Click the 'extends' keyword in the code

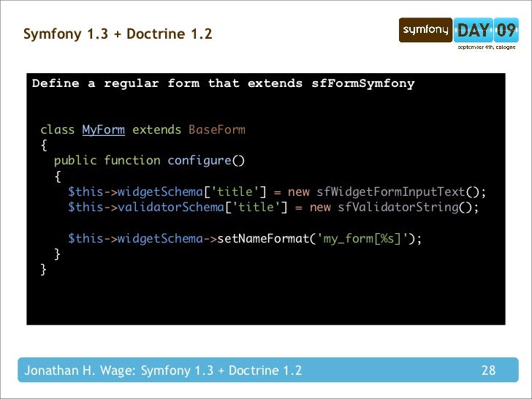[156, 129]
